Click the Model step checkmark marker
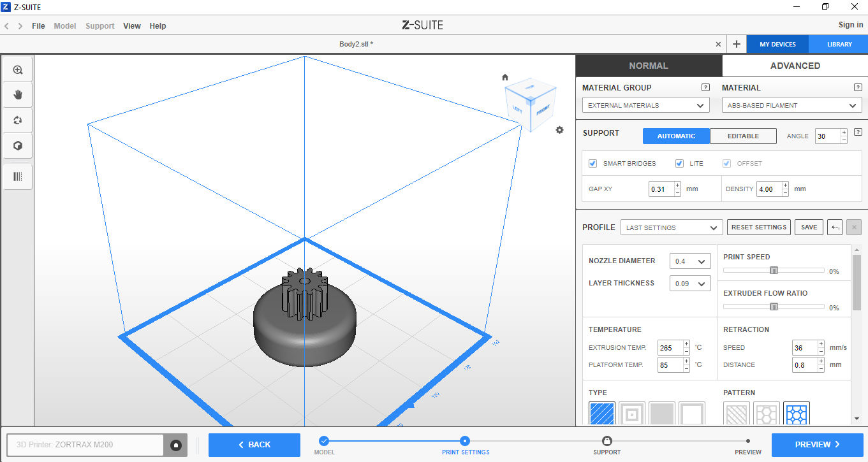868x462 pixels. coord(324,440)
